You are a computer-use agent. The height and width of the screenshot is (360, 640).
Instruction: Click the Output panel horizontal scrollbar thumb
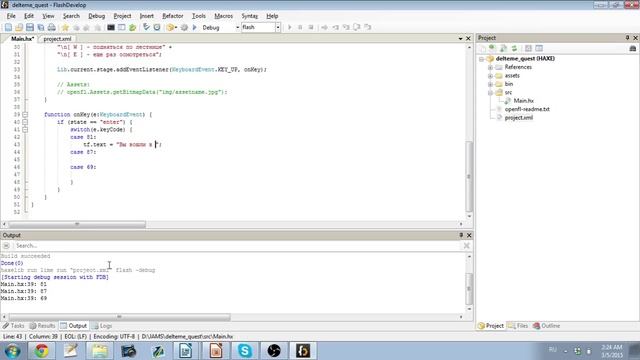point(119,317)
